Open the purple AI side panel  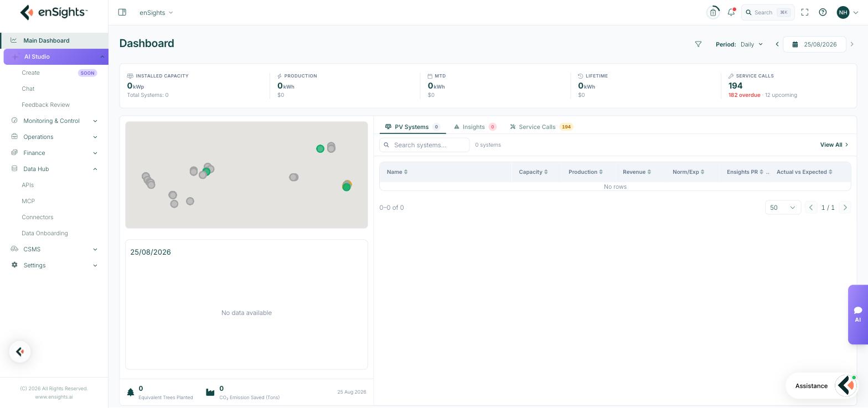(858, 314)
